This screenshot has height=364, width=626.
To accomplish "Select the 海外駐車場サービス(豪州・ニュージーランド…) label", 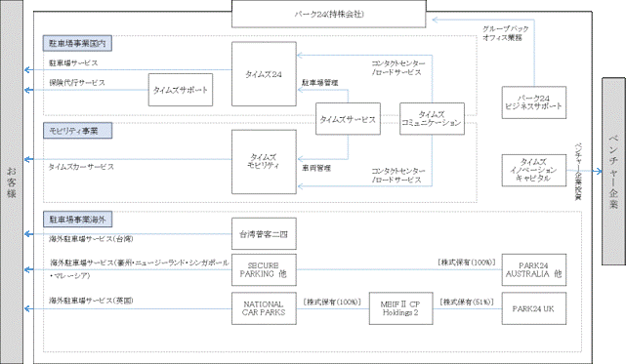I will [x=139, y=269].
